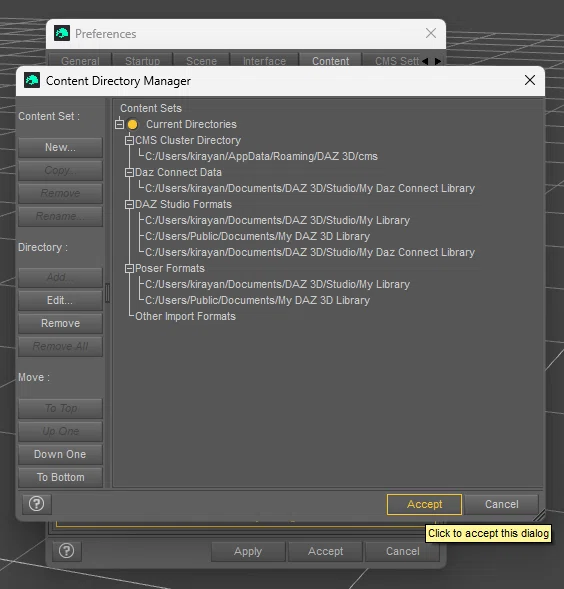Viewport: 564px width, 589px height.
Task: Select the Content tab
Action: 330,61
